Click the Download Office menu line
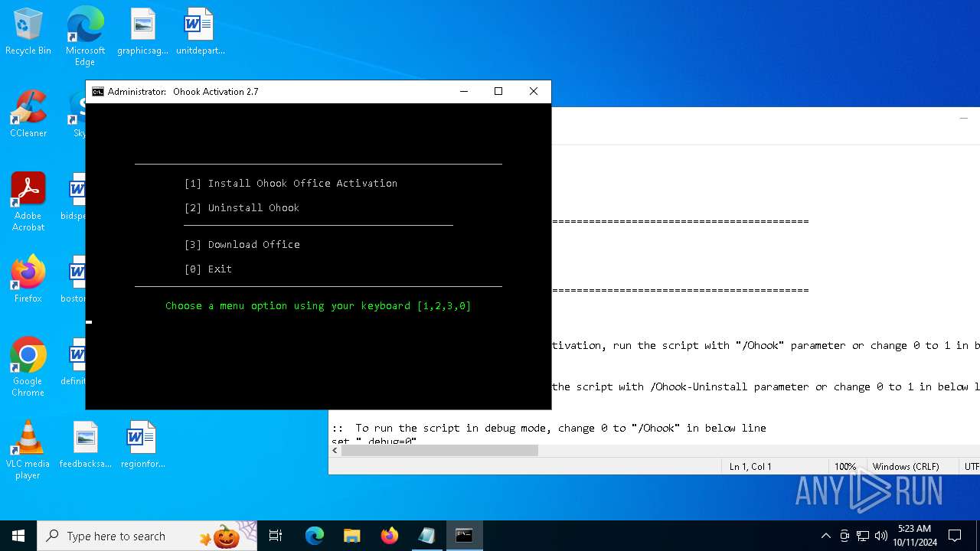 [242, 245]
